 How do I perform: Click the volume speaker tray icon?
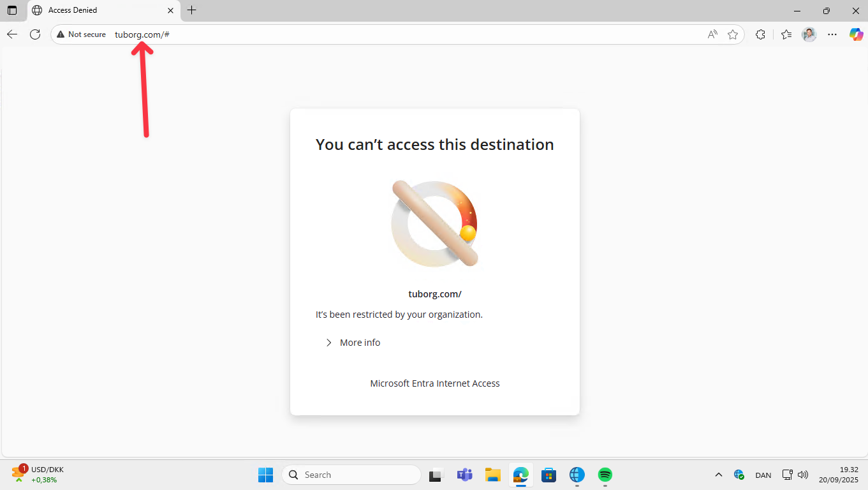pyautogui.click(x=803, y=475)
